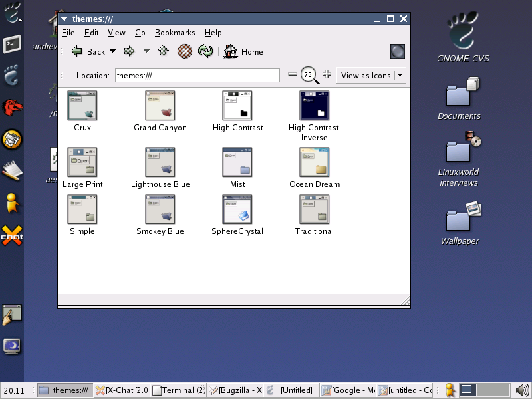
Task: Switch to Terminal (2) from taskbar
Action: coord(178,390)
